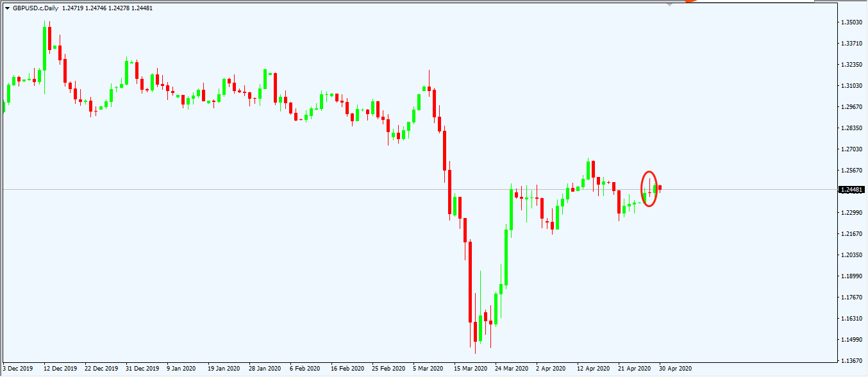The width and height of the screenshot is (868, 377).
Task: Click the 5 Mar 2020 date label
Action: pyautogui.click(x=428, y=369)
